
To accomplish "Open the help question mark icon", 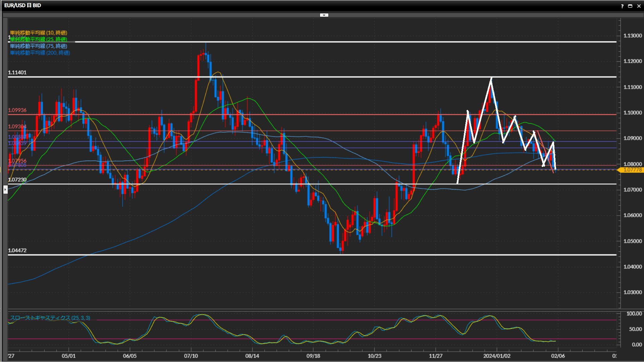I will [622, 6].
